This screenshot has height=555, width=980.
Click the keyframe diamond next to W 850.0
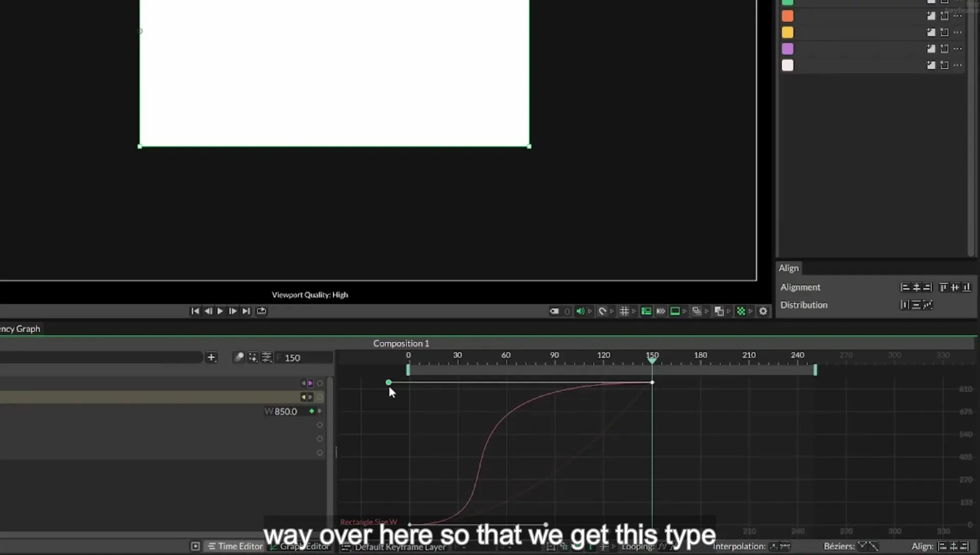(x=312, y=411)
